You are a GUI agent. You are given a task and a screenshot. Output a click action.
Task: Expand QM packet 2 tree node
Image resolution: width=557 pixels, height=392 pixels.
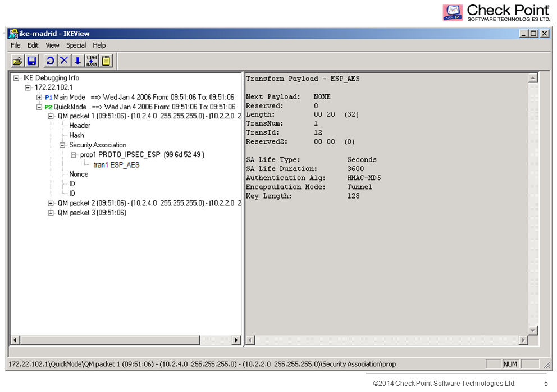tap(51, 203)
